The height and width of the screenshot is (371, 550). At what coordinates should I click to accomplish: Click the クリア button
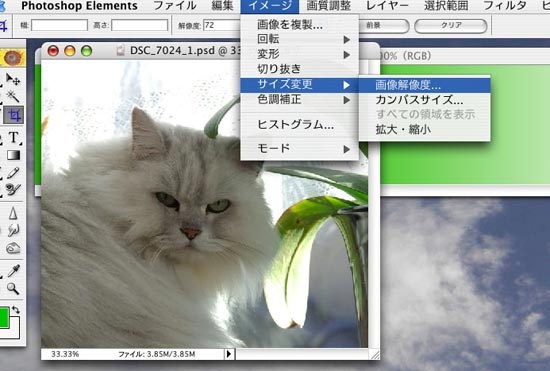pos(451,26)
